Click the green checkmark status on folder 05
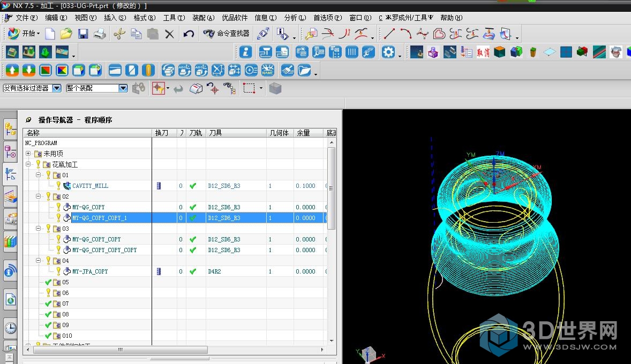 tap(48, 282)
